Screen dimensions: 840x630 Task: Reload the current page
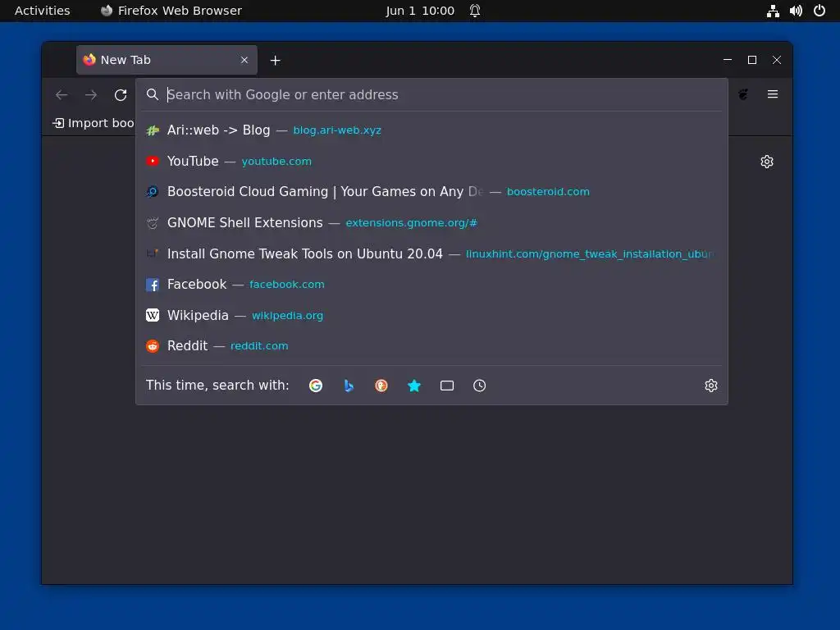121,95
